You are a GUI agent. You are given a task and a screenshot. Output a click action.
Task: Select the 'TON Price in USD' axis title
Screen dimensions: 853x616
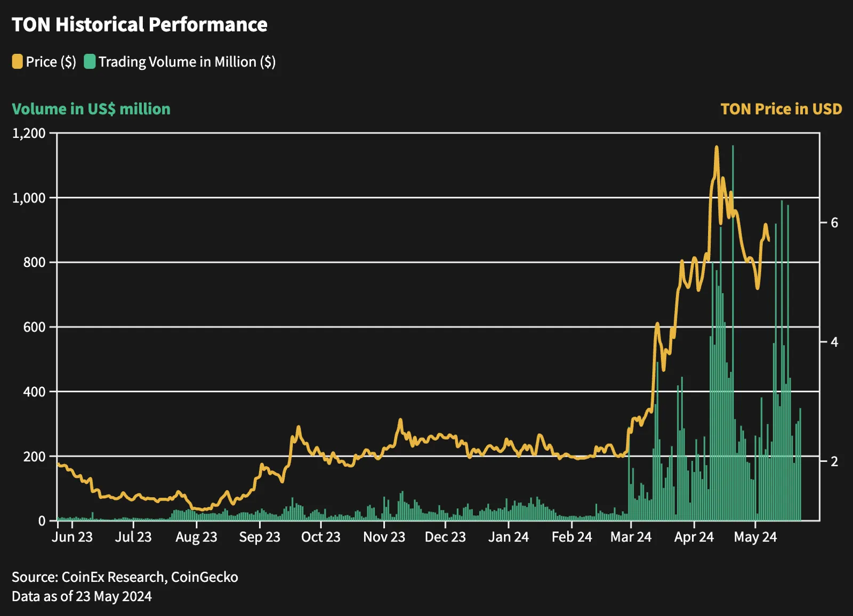tap(782, 109)
